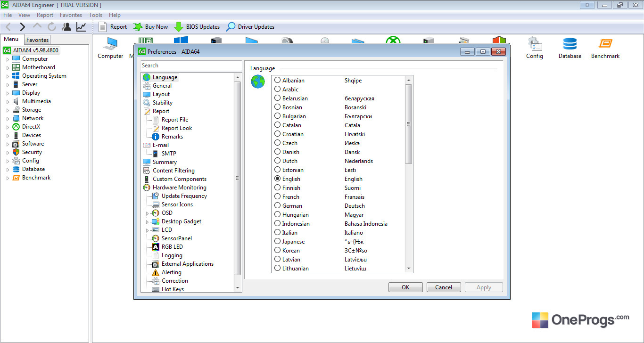
Task: Choose French as the language
Action: [x=278, y=197]
